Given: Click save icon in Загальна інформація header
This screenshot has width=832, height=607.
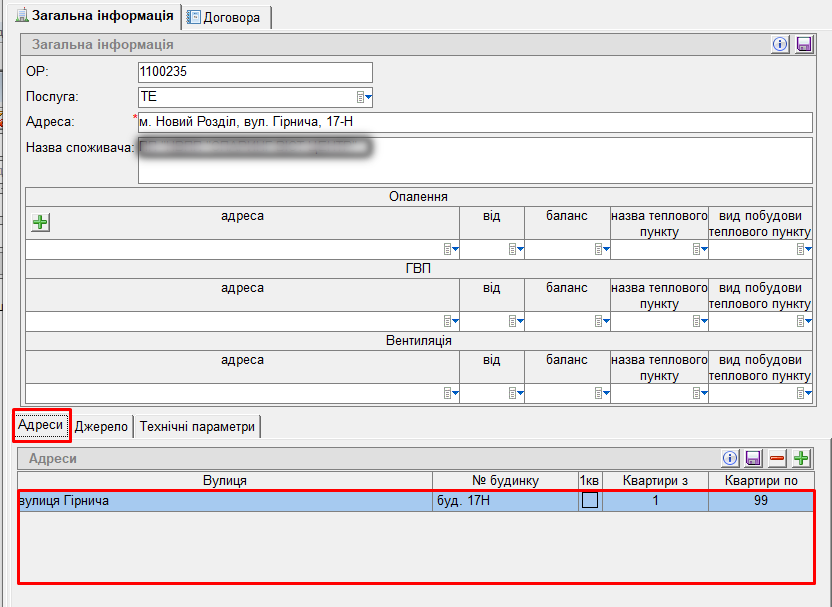Looking at the screenshot, I should point(803,45).
